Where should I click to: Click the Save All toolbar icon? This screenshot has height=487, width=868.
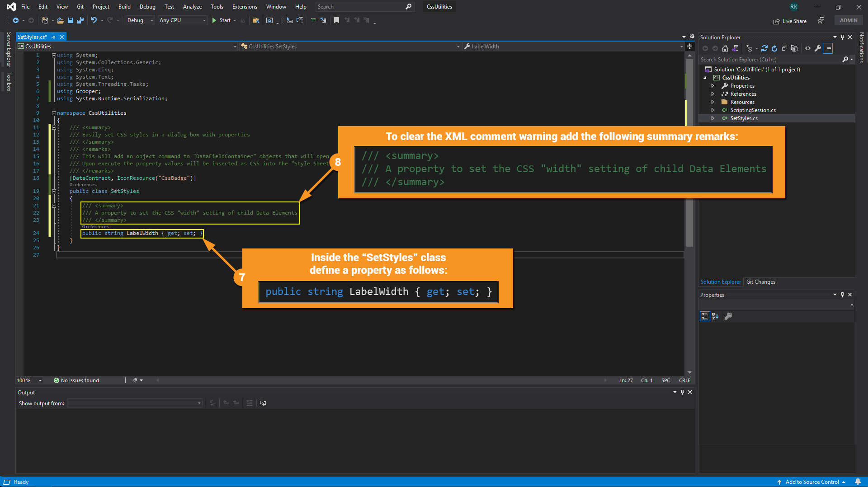[x=80, y=20]
